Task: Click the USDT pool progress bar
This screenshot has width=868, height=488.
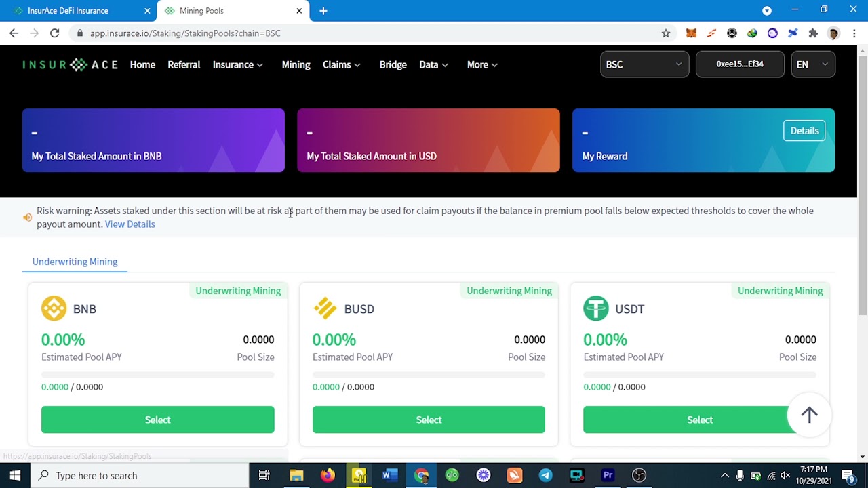Action: click(700, 375)
